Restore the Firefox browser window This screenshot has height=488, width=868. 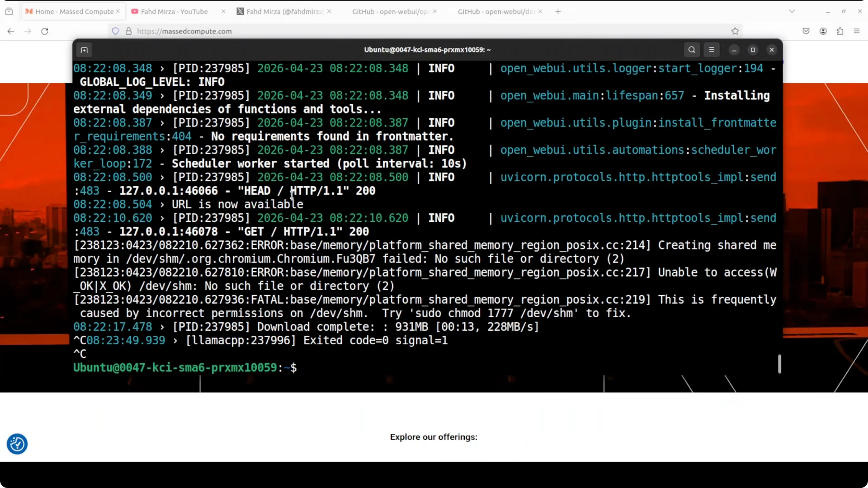click(844, 11)
